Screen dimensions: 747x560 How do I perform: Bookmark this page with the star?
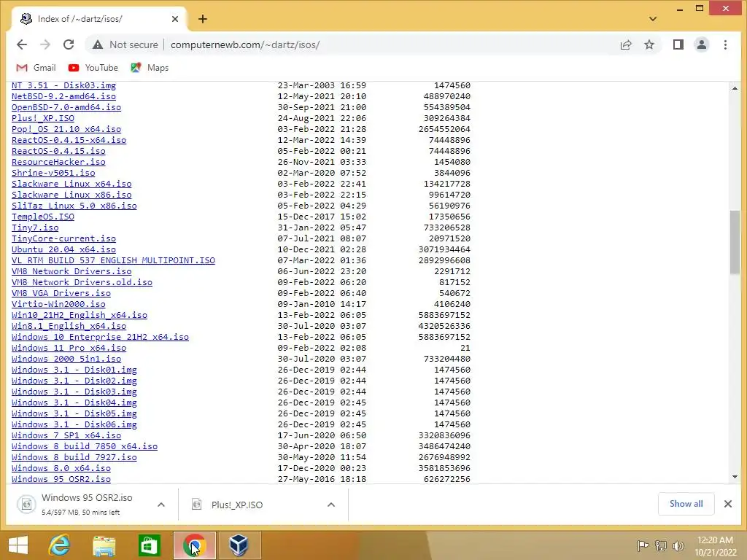pyautogui.click(x=649, y=44)
